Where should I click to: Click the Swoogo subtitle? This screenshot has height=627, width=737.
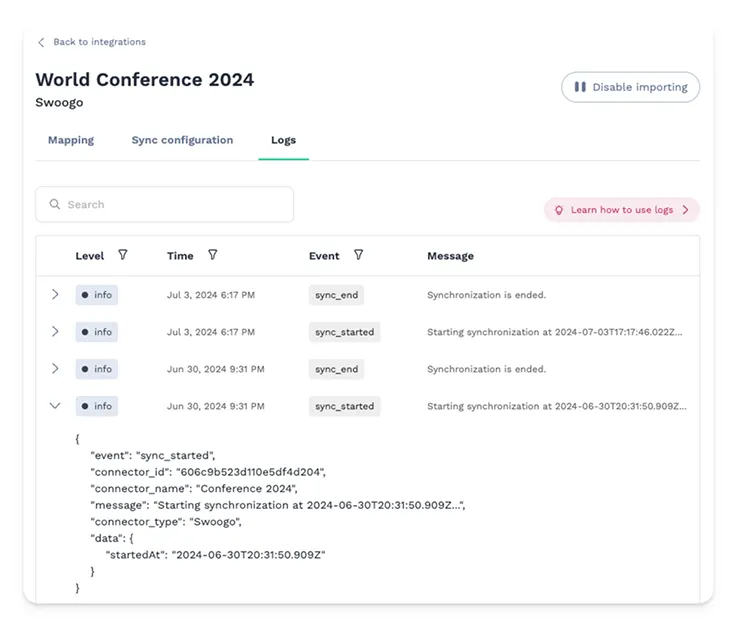tap(59, 102)
